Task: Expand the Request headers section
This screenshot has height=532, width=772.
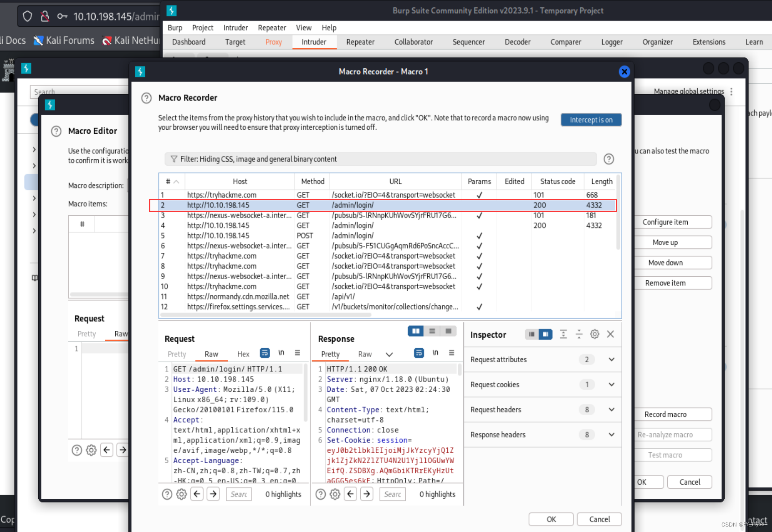Action: 542,410
